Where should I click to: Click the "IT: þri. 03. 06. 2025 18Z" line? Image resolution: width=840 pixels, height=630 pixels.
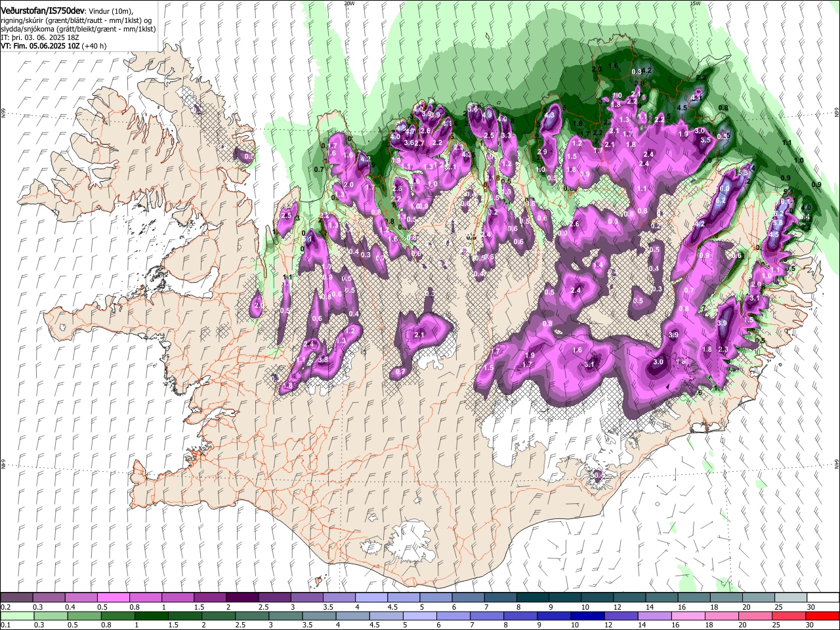coord(39,37)
